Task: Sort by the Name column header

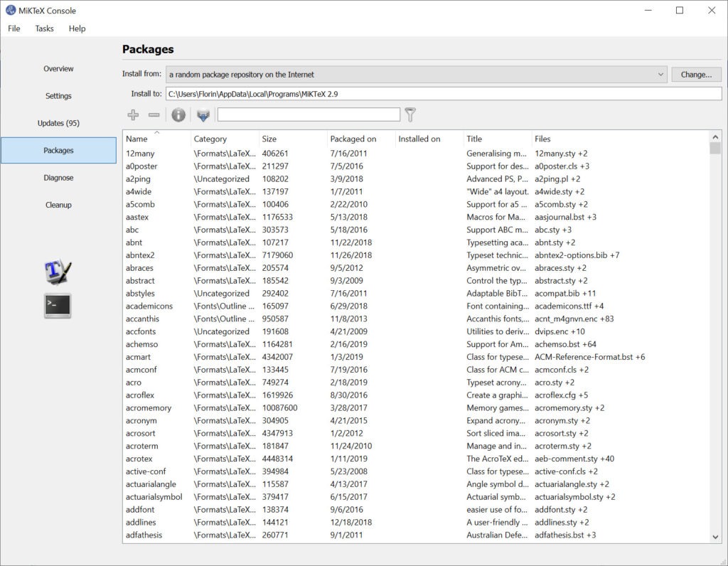Action: (157, 139)
